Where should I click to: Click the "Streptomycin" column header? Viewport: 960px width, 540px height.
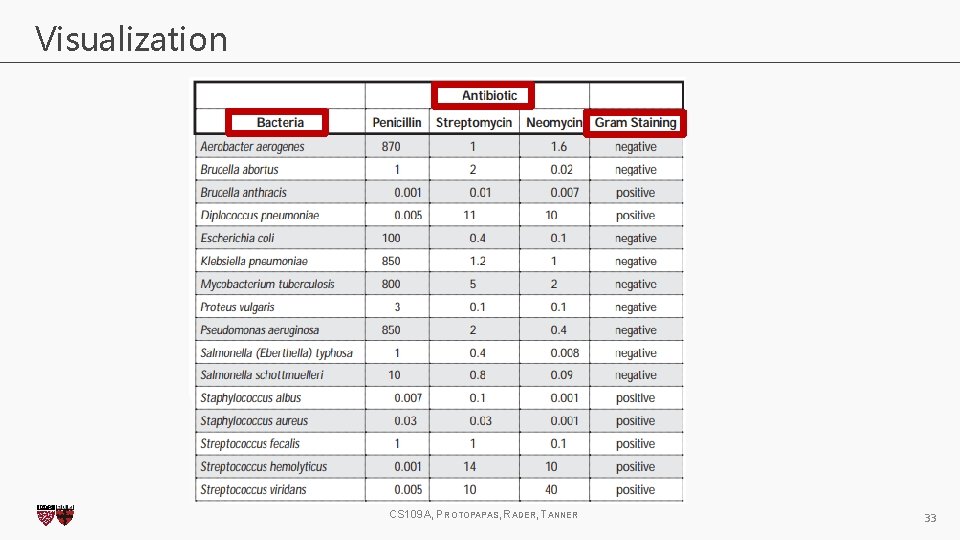point(474,122)
